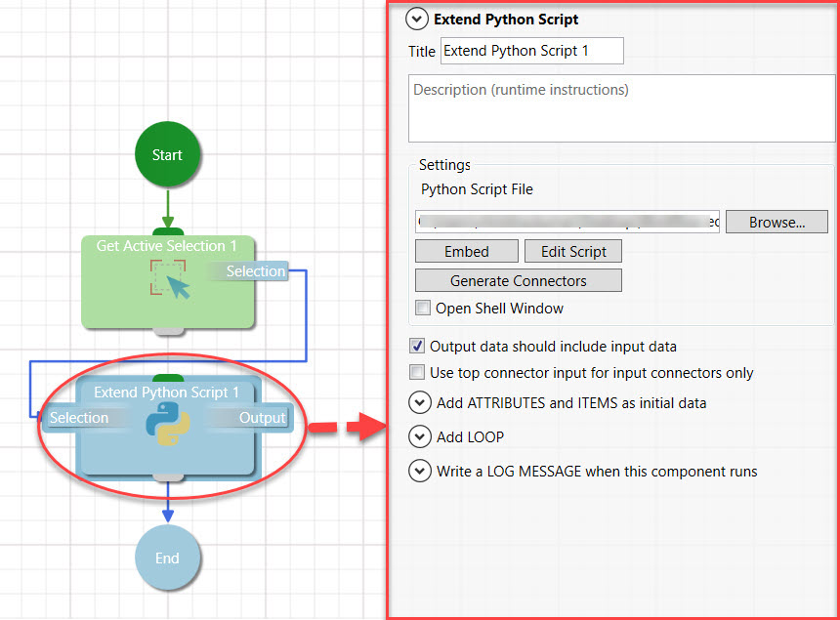Screen dimensions: 840x620
Task: Collapse the Extend Python Script section
Action: pos(419,19)
